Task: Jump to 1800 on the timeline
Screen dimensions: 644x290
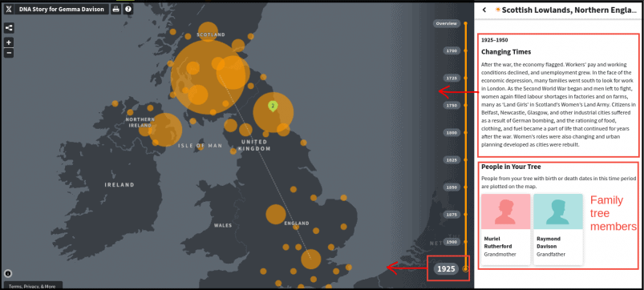Action: tap(452, 132)
